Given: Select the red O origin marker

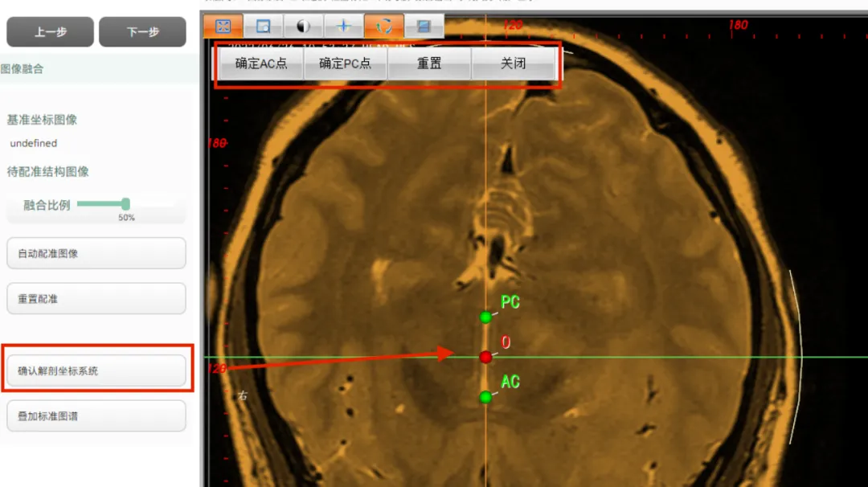Looking at the screenshot, I should point(485,357).
